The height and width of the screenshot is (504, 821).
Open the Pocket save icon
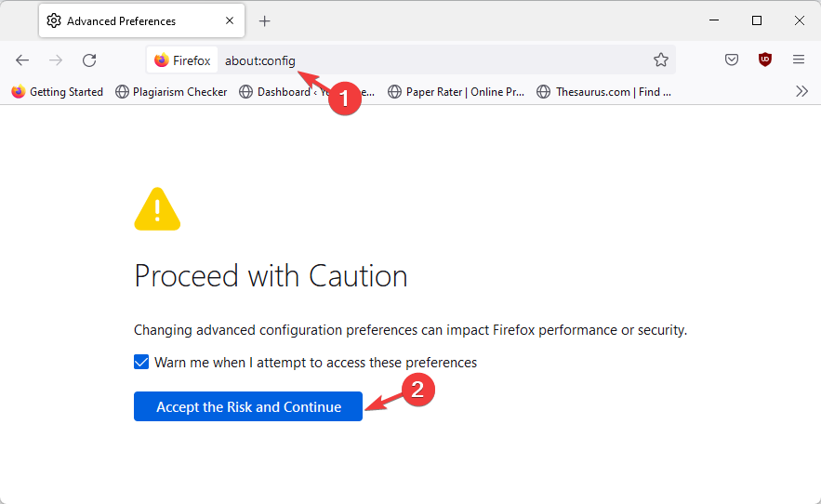coord(732,60)
